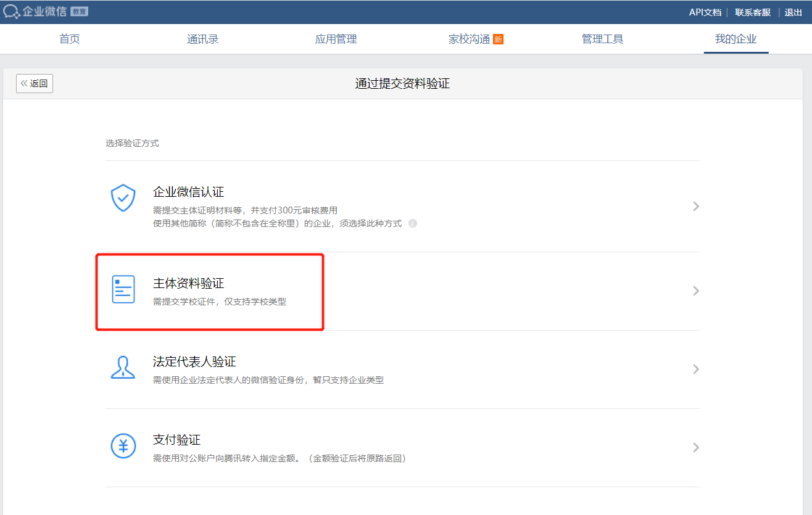The height and width of the screenshot is (515, 812).
Task: Select the ¥ icon next to 支付验证
Action: pyautogui.click(x=123, y=447)
